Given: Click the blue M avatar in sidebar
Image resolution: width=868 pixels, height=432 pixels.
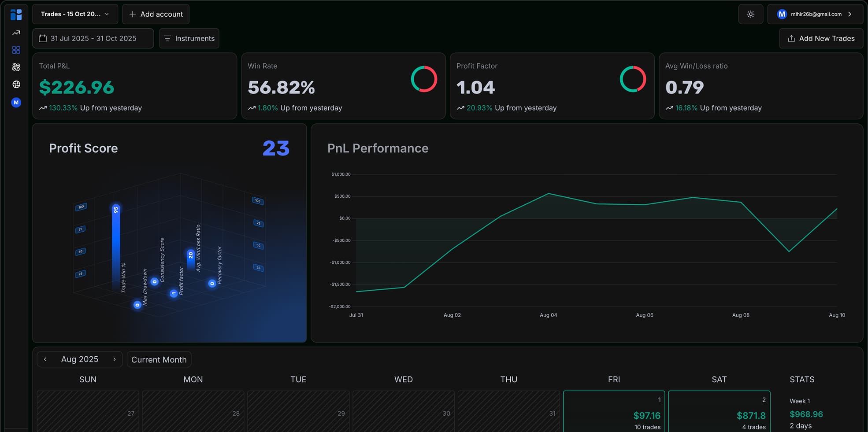Looking at the screenshot, I should click(x=16, y=103).
